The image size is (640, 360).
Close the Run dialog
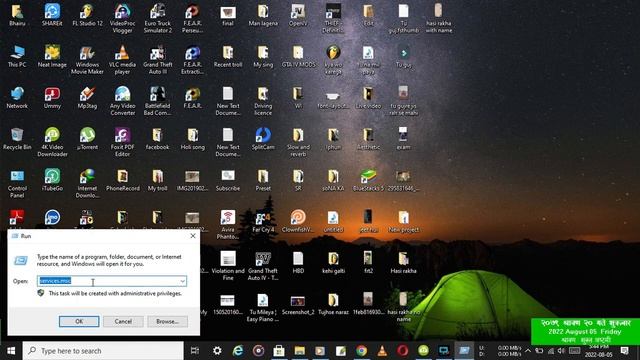[193, 236]
